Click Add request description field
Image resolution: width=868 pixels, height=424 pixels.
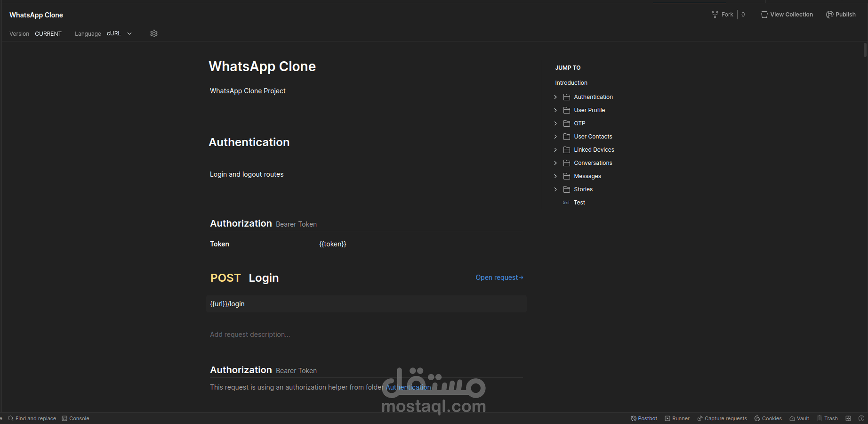[250, 334]
